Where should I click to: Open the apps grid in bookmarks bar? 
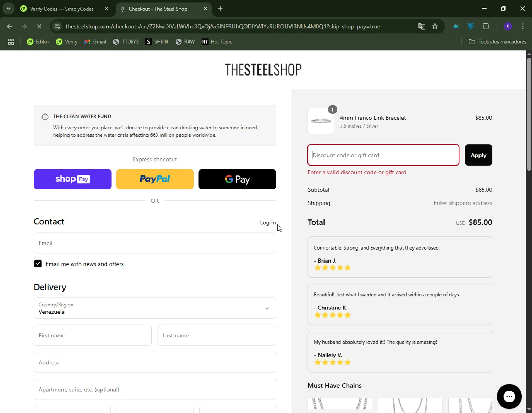point(11,42)
